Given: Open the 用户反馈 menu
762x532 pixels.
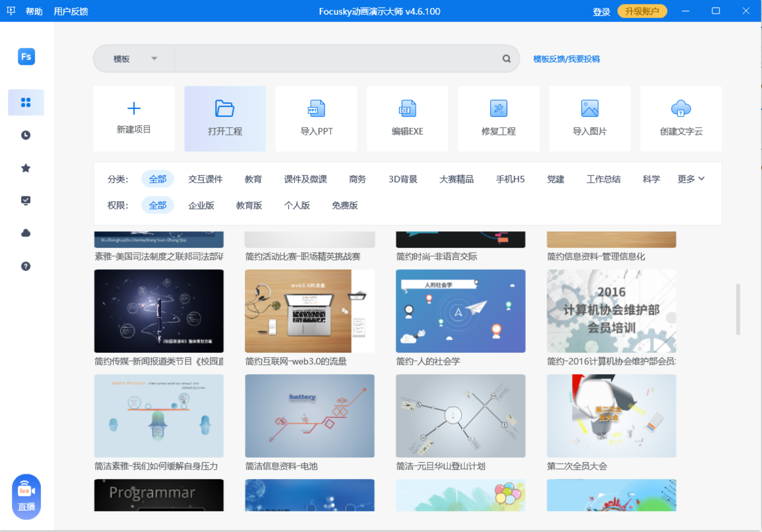Looking at the screenshot, I should [71, 11].
